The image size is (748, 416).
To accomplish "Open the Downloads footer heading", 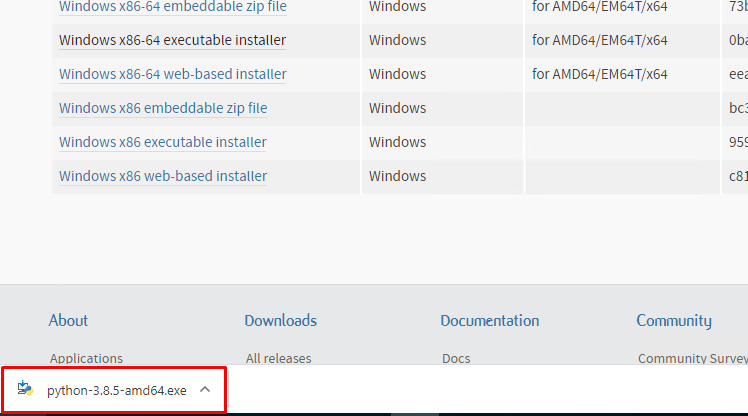I will tap(280, 320).
